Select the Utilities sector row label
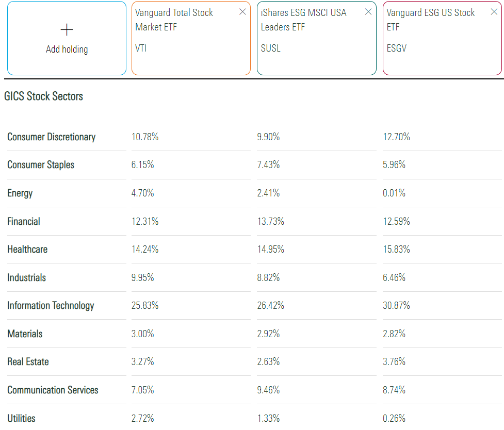This screenshot has height=430, width=504. coord(21,418)
